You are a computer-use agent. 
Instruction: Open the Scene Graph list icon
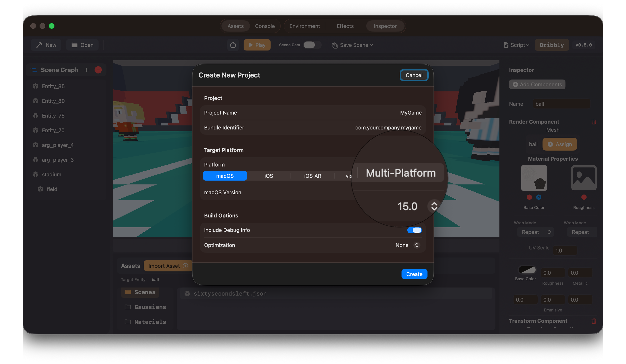33,70
